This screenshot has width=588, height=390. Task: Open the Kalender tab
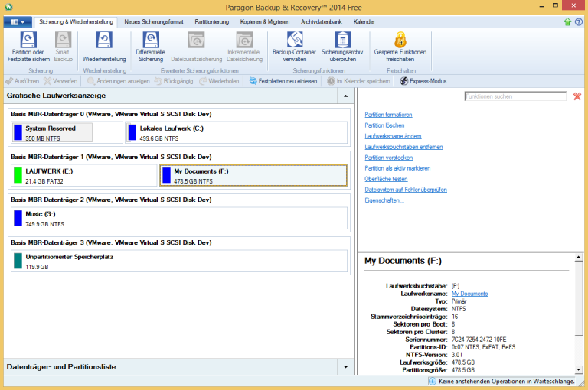(x=364, y=21)
